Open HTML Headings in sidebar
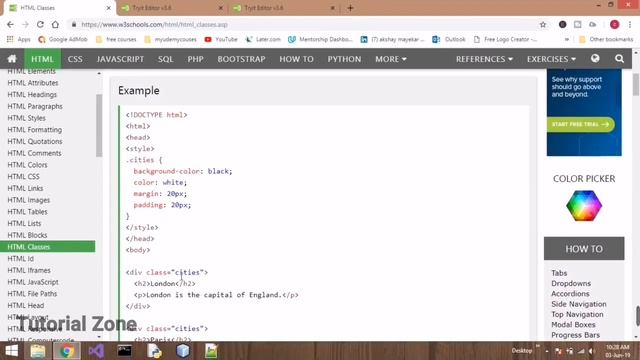The height and width of the screenshot is (360, 640). [32, 95]
